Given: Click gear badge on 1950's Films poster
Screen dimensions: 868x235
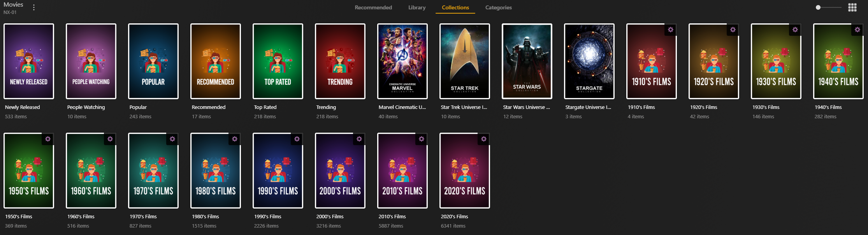Looking at the screenshot, I should pos(48,139).
